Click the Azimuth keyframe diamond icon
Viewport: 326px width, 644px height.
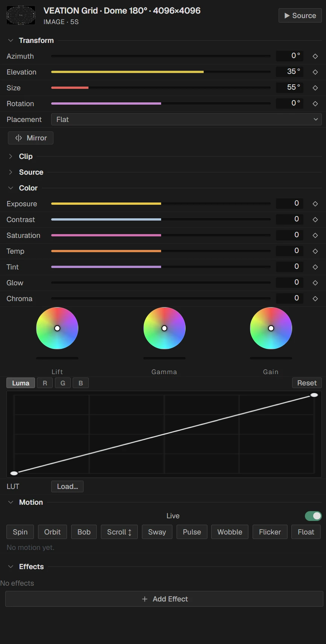click(x=315, y=56)
